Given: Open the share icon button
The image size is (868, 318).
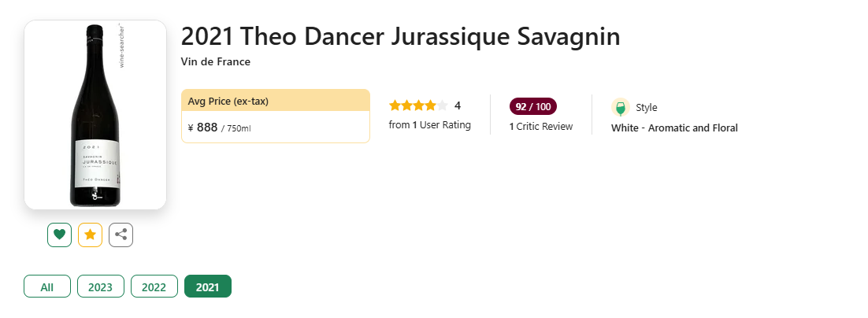Looking at the screenshot, I should pyautogui.click(x=121, y=235).
